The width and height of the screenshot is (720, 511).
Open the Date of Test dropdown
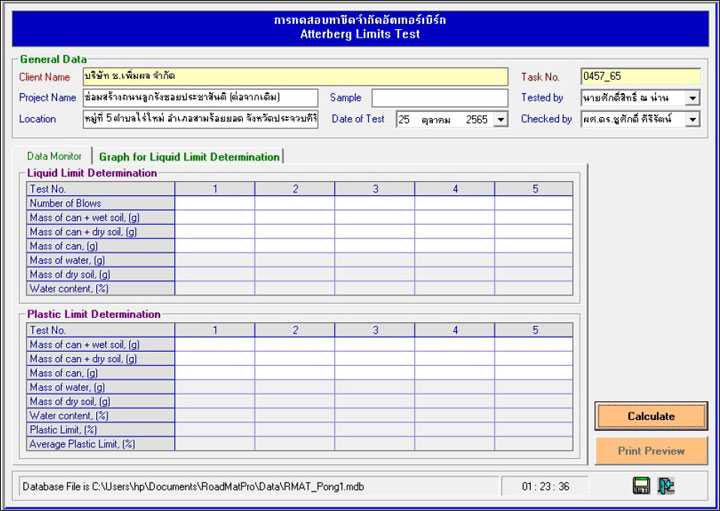point(500,119)
